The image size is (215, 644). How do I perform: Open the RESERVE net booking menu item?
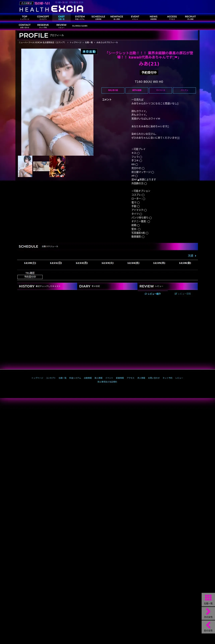43,26
